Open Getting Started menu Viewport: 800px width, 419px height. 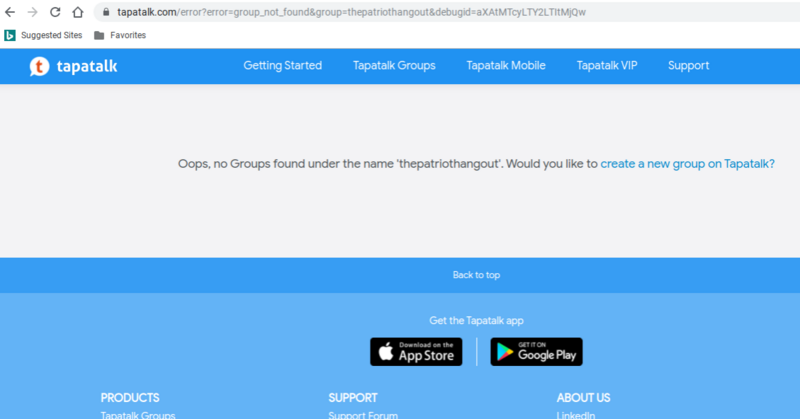(x=283, y=65)
